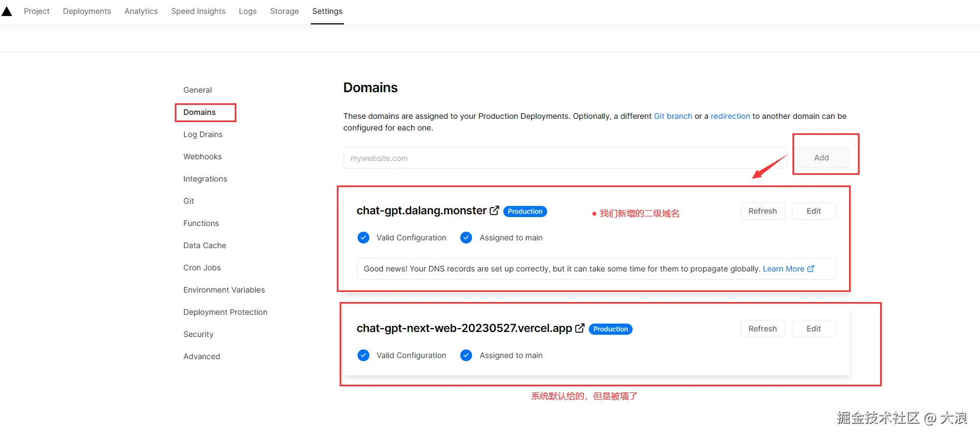Go to Webhooks settings
This screenshot has height=438, width=980.
(x=203, y=157)
